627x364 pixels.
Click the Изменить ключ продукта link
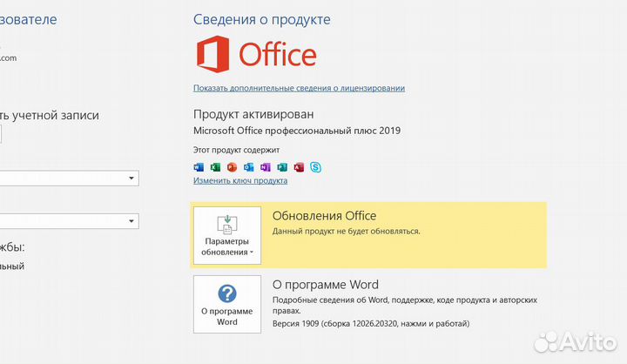(240, 180)
